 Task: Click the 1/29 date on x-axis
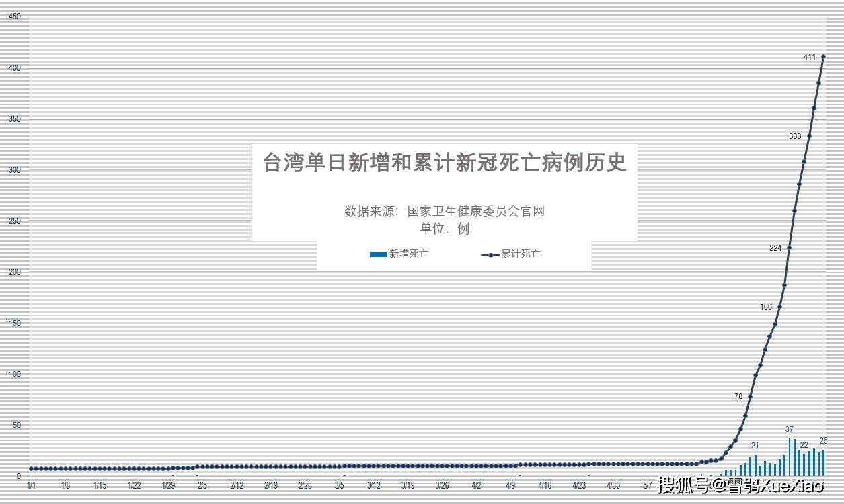168,485
